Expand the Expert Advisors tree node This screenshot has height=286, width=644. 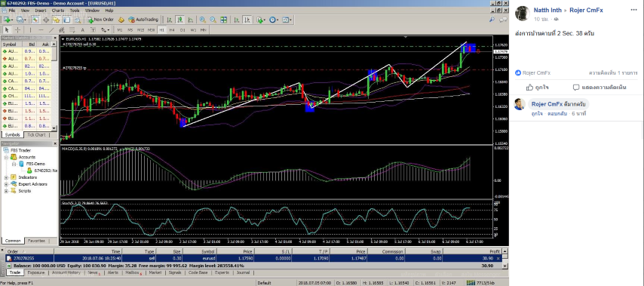6,184
